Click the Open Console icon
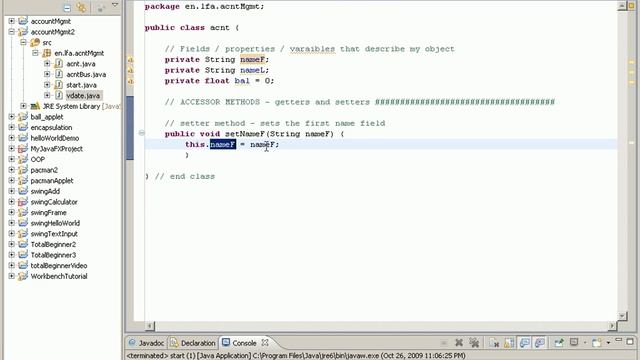Image resolution: width=640 pixels, height=360 pixels. pos(597,342)
